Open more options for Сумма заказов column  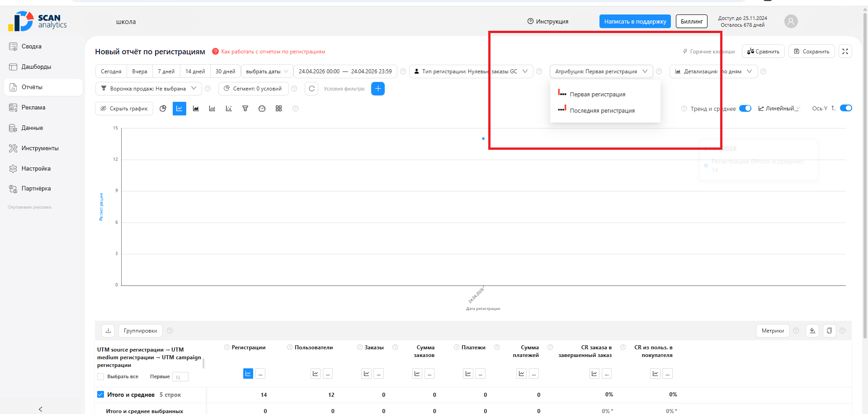(429, 374)
